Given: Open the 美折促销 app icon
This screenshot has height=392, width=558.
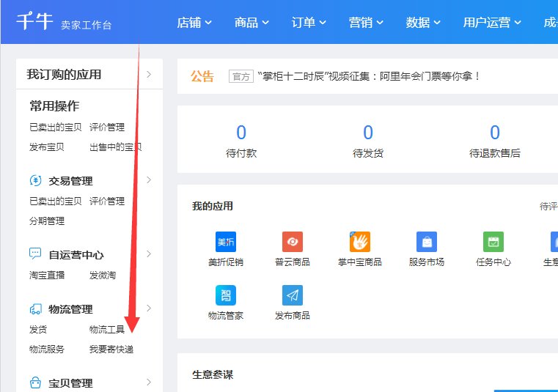Looking at the screenshot, I should click(x=226, y=242).
